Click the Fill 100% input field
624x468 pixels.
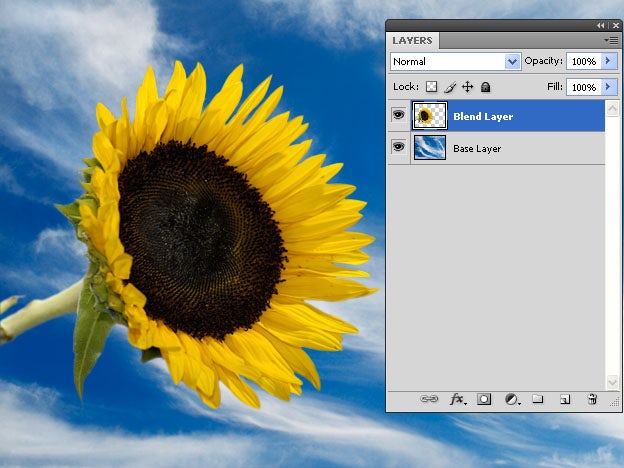click(x=584, y=87)
